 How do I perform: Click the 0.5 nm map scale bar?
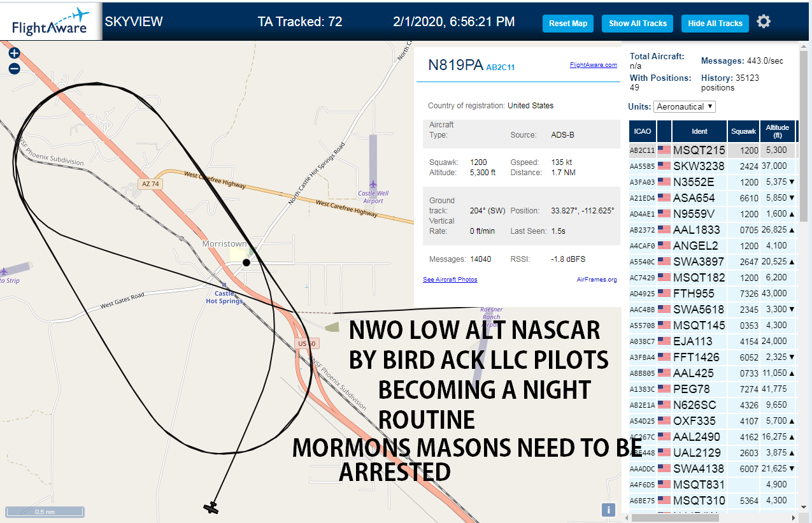[x=45, y=512]
